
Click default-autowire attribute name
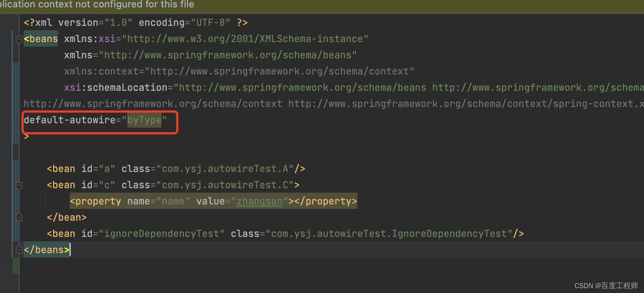pos(70,120)
